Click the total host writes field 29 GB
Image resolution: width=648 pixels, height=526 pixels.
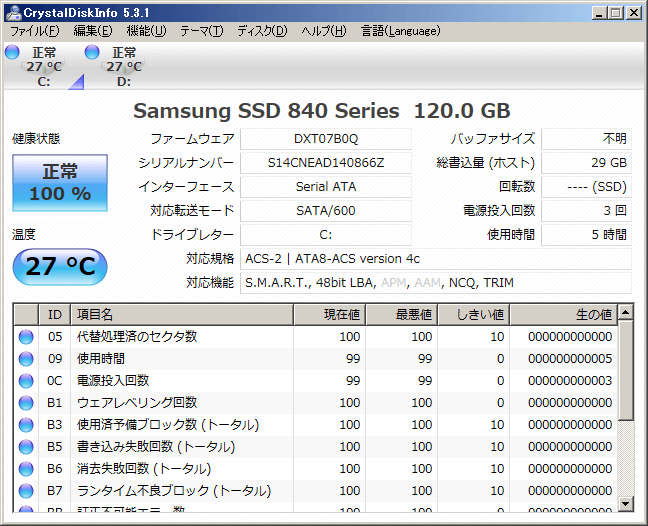click(x=586, y=163)
